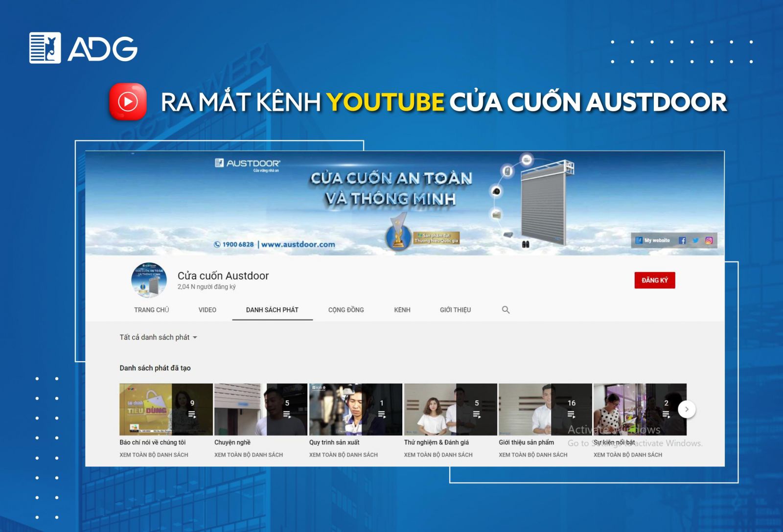783x532 pixels.
Task: Click the playlist icon on Giới thiệu sản phẩm thumbnail
Action: (572, 415)
